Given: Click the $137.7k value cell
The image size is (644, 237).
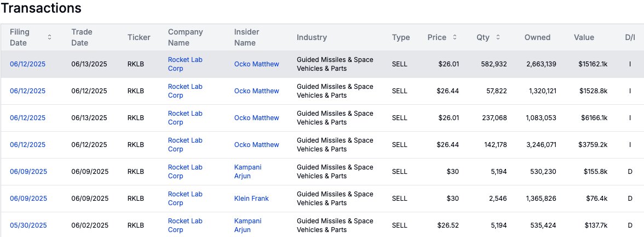Looking at the screenshot, I should (596, 225).
